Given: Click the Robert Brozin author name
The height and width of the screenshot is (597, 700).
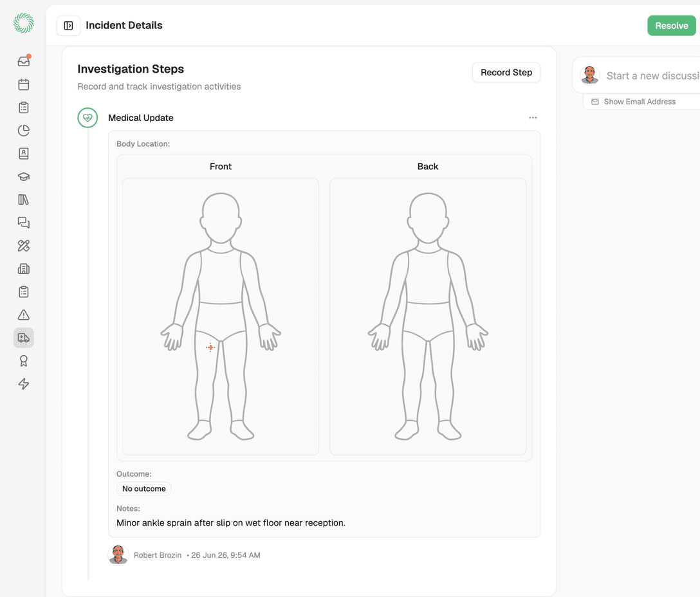Looking at the screenshot, I should 158,555.
